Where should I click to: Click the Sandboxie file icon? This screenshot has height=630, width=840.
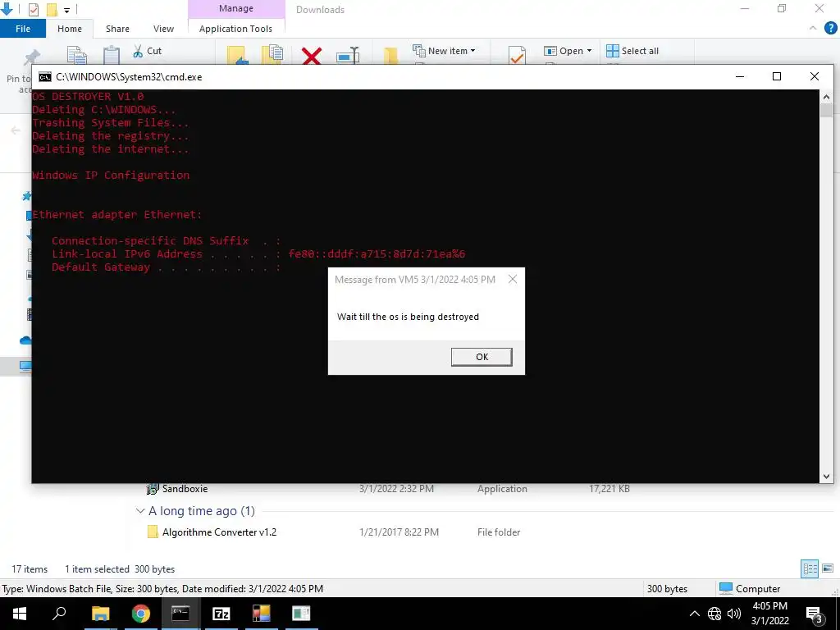pos(153,489)
